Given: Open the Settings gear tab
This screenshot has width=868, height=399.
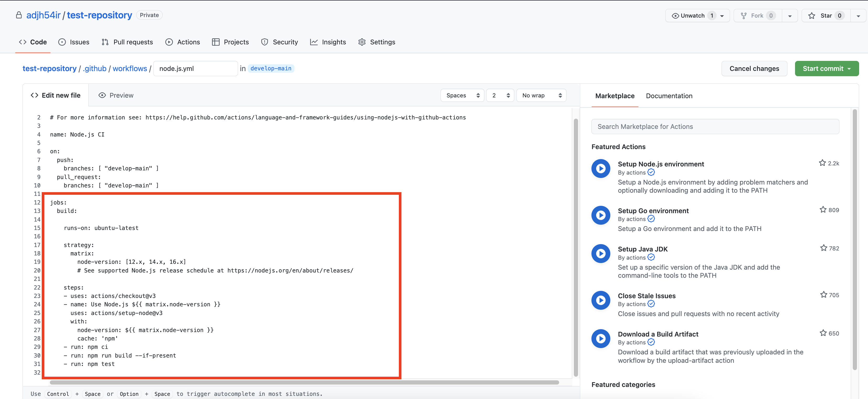Looking at the screenshot, I should pos(376,42).
